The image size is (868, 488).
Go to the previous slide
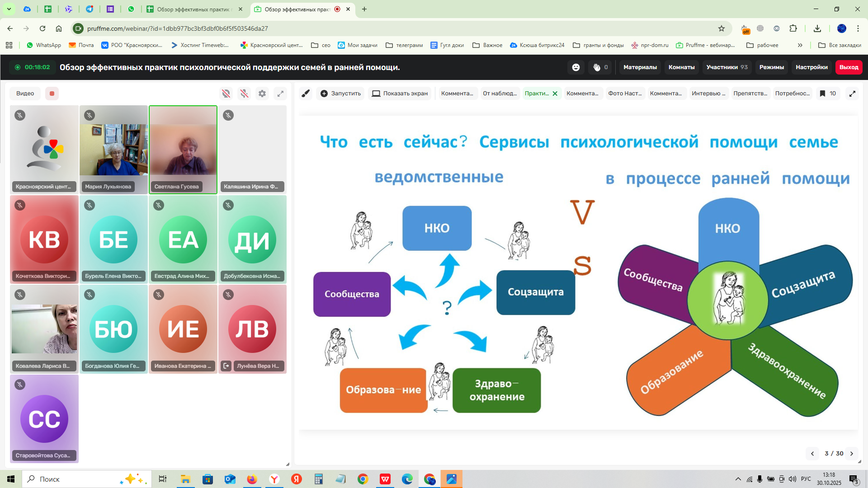[x=812, y=454]
